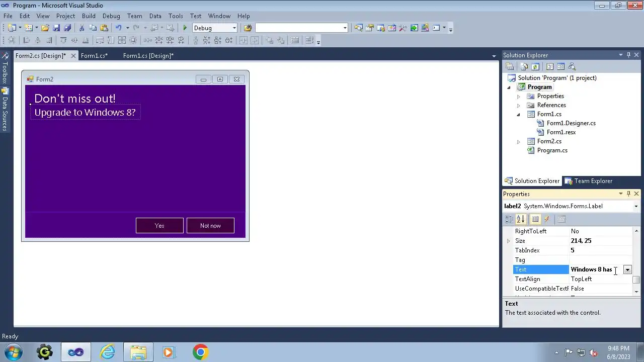Click View Designer icon in Solution Explorer
This screenshot has height=362, width=644.
pos(561,66)
